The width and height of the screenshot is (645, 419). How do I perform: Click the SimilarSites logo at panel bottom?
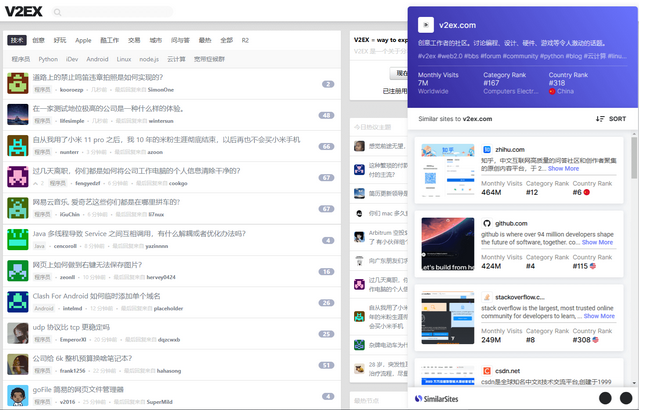pos(436,399)
